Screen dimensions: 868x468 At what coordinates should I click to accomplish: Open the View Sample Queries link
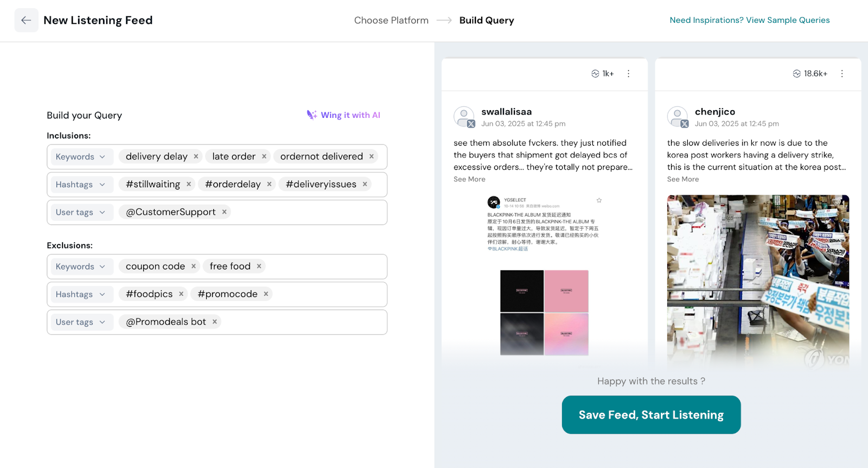(749, 20)
